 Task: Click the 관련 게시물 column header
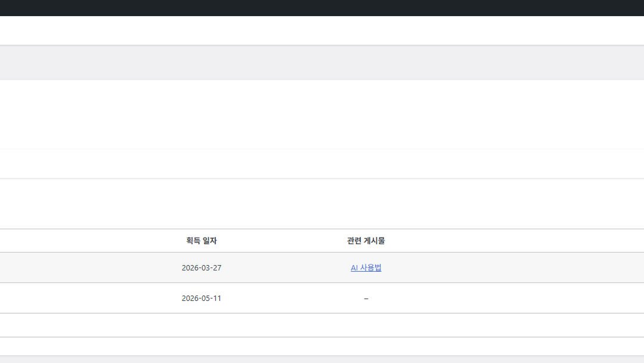point(366,241)
